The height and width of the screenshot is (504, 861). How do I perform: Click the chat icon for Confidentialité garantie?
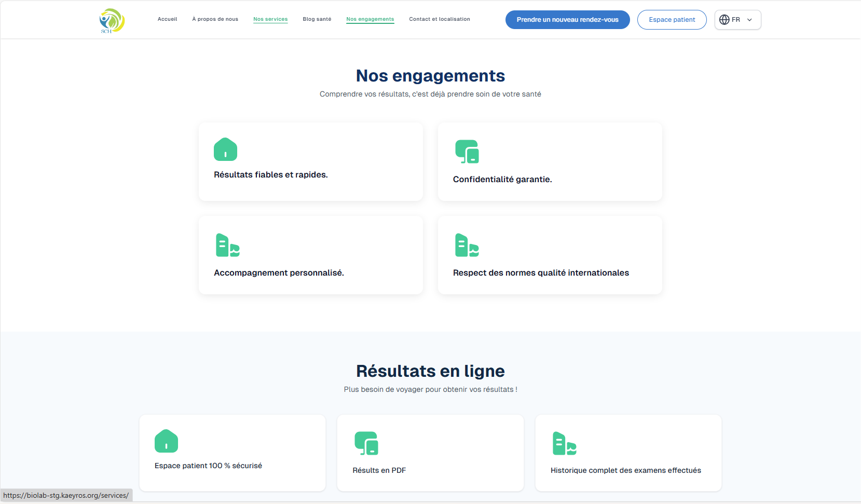pyautogui.click(x=465, y=152)
